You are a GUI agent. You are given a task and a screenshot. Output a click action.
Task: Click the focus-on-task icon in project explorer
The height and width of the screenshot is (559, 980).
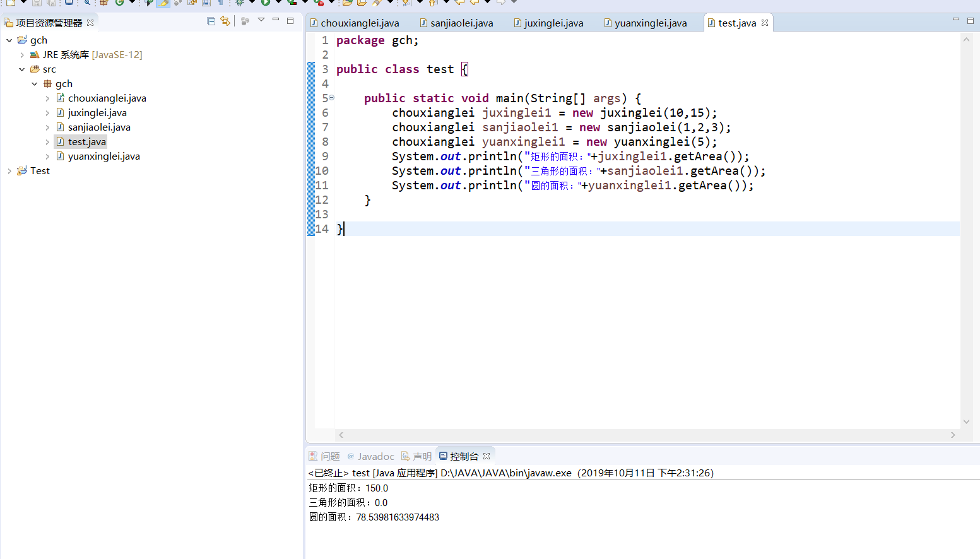click(245, 21)
